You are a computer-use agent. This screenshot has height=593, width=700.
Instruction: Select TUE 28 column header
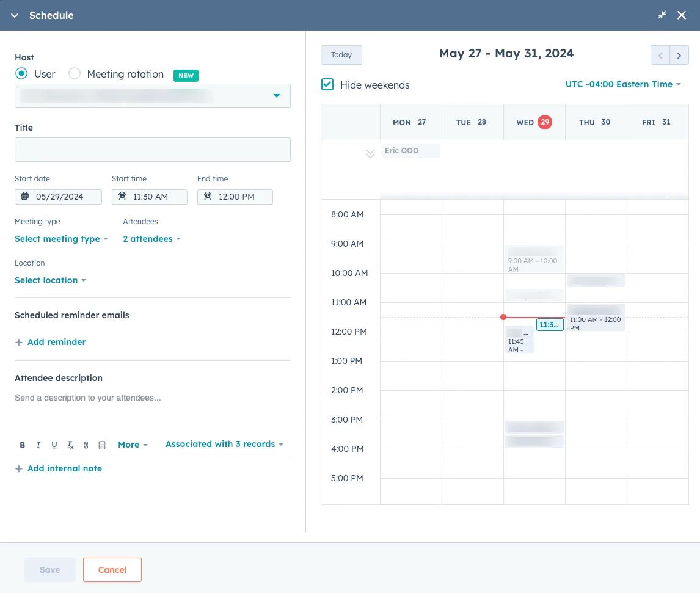point(472,122)
